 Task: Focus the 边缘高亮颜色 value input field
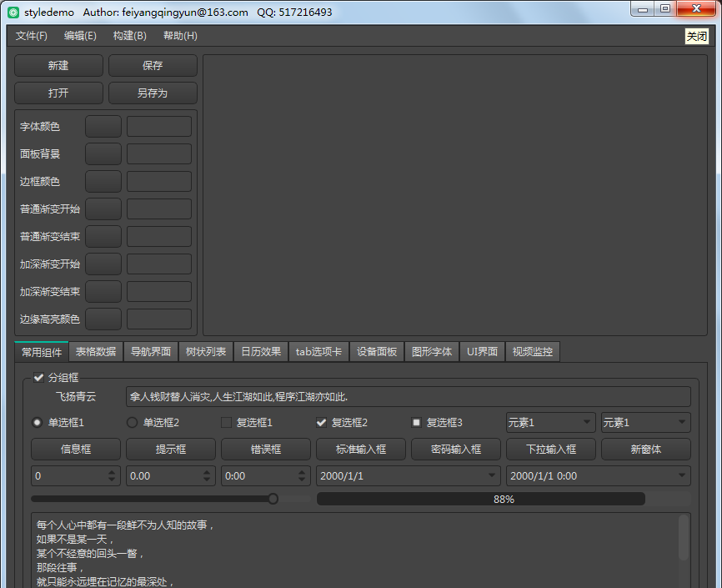(x=159, y=319)
